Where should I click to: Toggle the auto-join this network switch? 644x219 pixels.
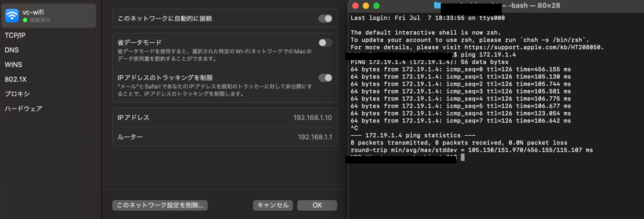(x=325, y=18)
